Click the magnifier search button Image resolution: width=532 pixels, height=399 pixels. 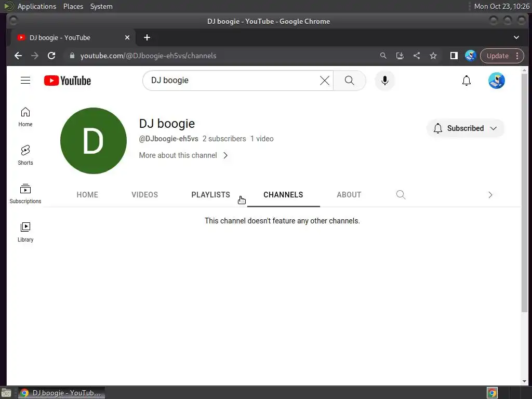point(350,81)
